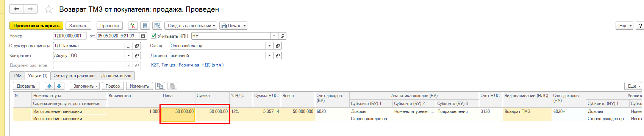Toggle the Учитывать КПН checkbox
The width and height of the screenshot is (644, 136).
(x=153, y=36)
